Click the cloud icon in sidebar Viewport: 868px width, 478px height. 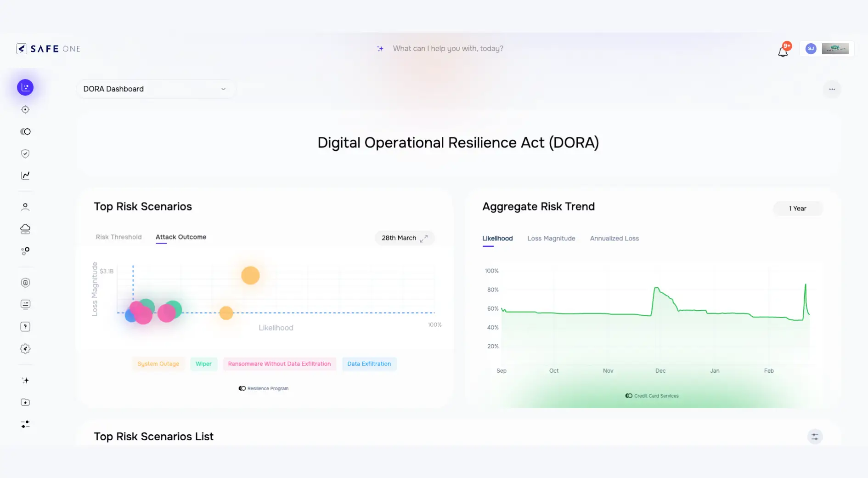[25, 229]
